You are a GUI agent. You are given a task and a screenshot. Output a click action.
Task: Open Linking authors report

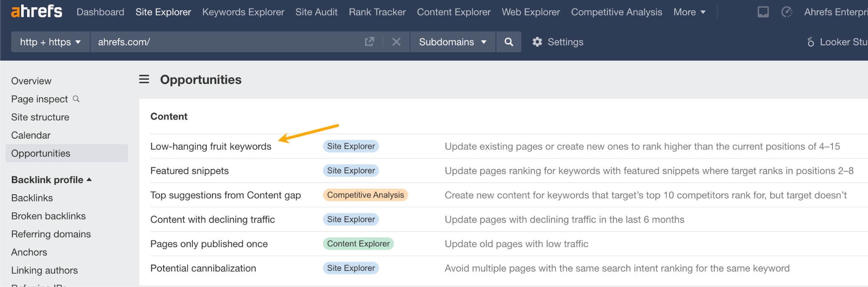[x=45, y=270]
